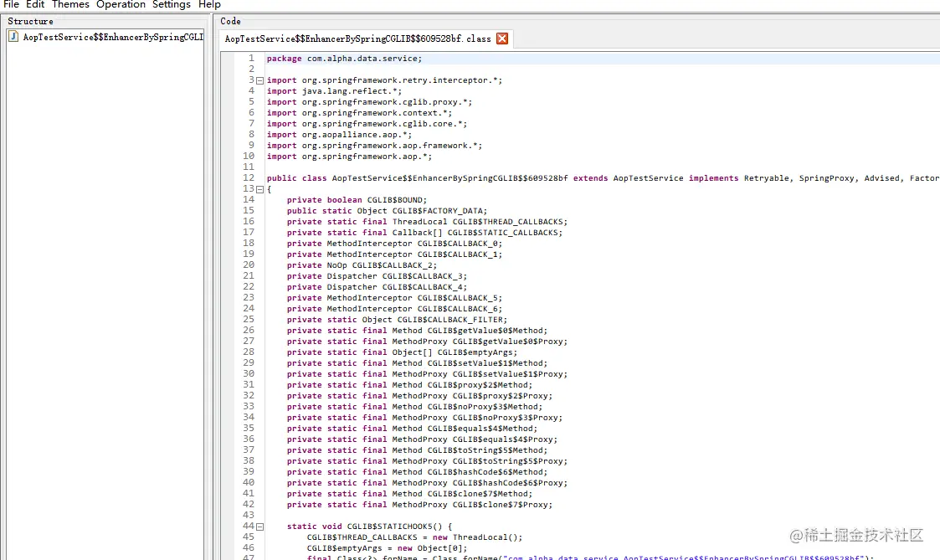
Task: Click line number 25 in the gutter
Action: [x=249, y=319]
